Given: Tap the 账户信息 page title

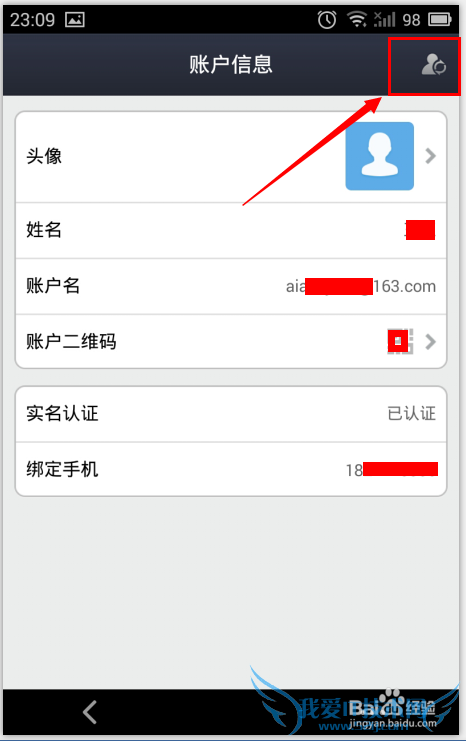Looking at the screenshot, I should click(x=231, y=65).
